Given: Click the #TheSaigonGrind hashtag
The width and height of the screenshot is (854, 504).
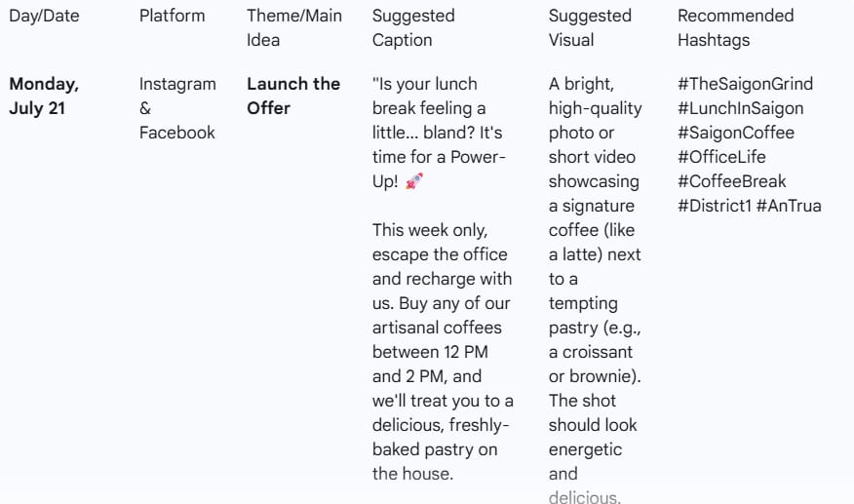Looking at the screenshot, I should tap(745, 84).
